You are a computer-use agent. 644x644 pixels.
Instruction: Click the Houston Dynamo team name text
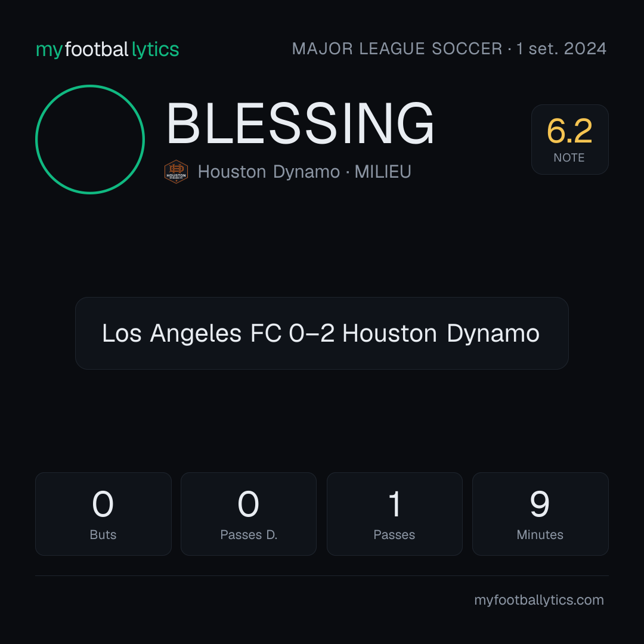coord(268,172)
